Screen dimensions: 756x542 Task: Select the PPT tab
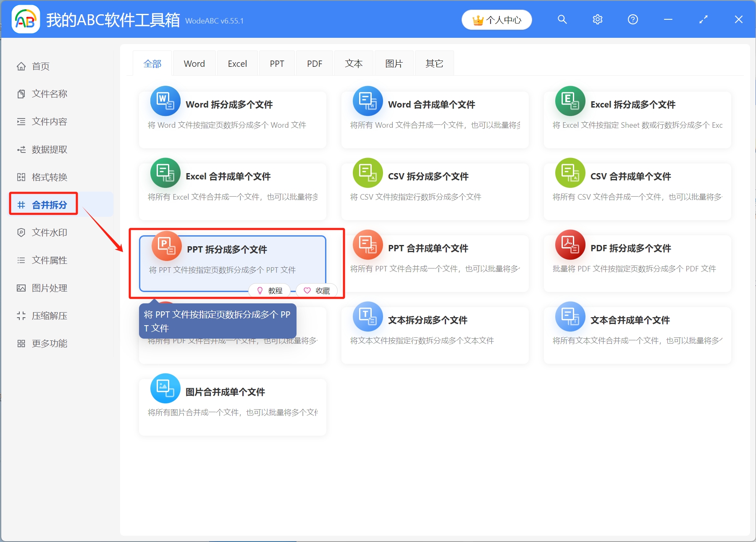277,63
